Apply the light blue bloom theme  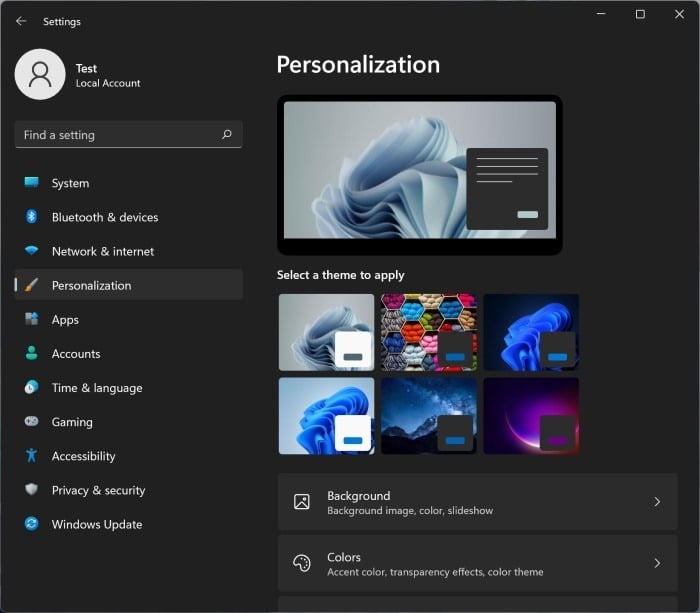(326, 416)
